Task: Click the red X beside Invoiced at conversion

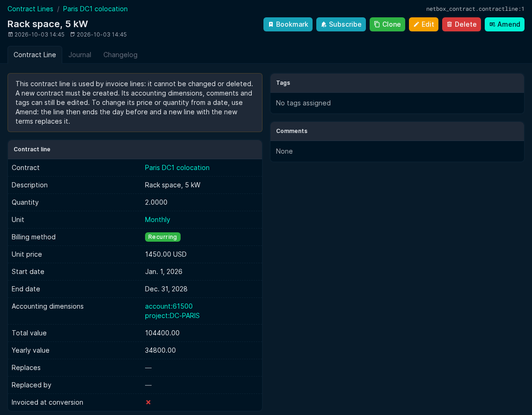Action: [x=148, y=402]
